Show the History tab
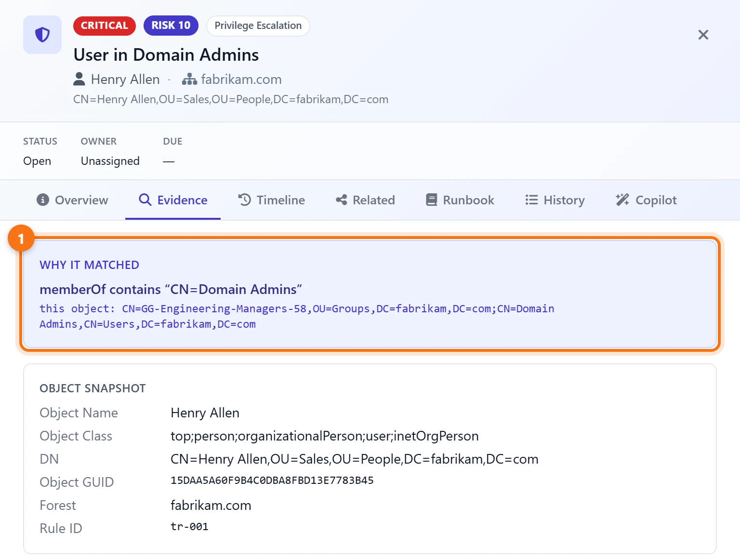Screen dimensions: 740x560 555,200
